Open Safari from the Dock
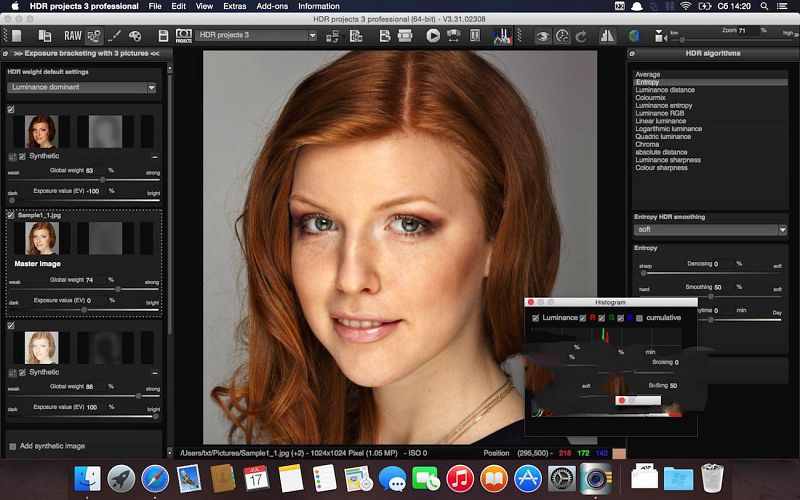The image size is (800, 500). click(x=154, y=478)
